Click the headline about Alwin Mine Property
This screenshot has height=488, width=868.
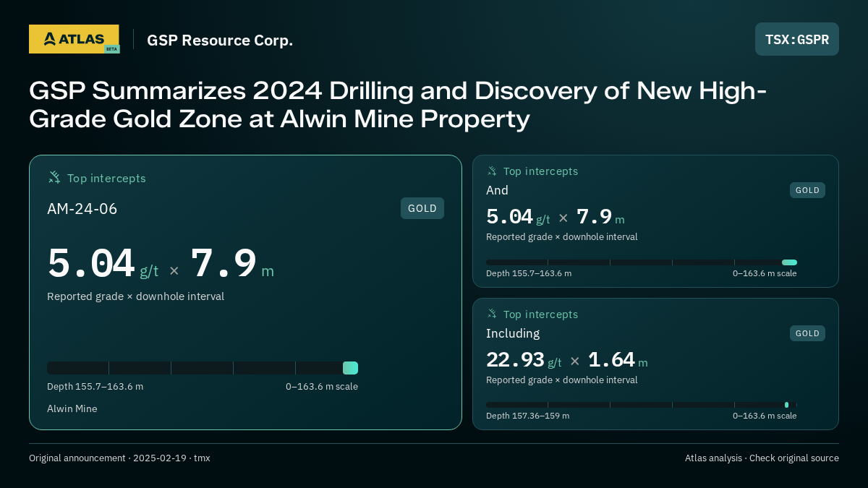click(x=398, y=105)
